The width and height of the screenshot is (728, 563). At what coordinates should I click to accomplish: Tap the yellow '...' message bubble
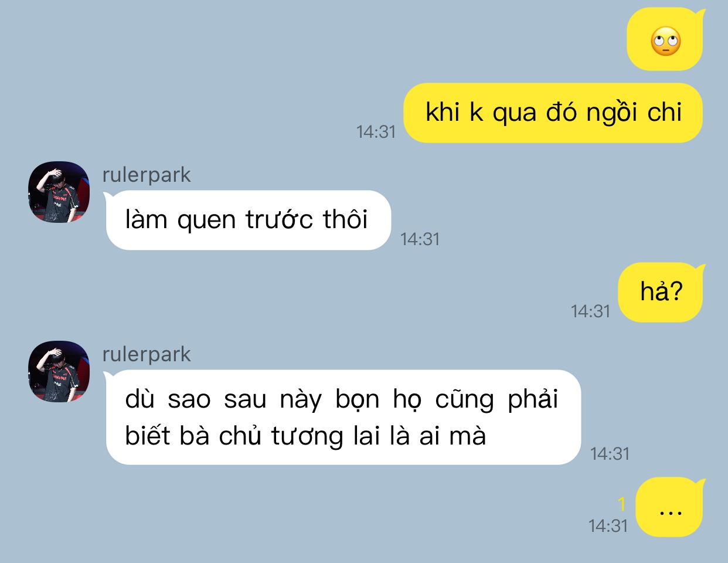[670, 507]
